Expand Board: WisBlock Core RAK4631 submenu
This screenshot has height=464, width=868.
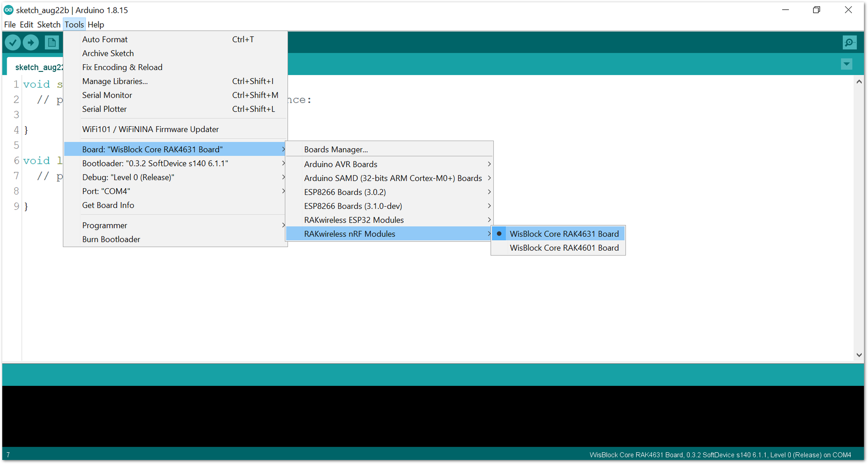coord(175,149)
